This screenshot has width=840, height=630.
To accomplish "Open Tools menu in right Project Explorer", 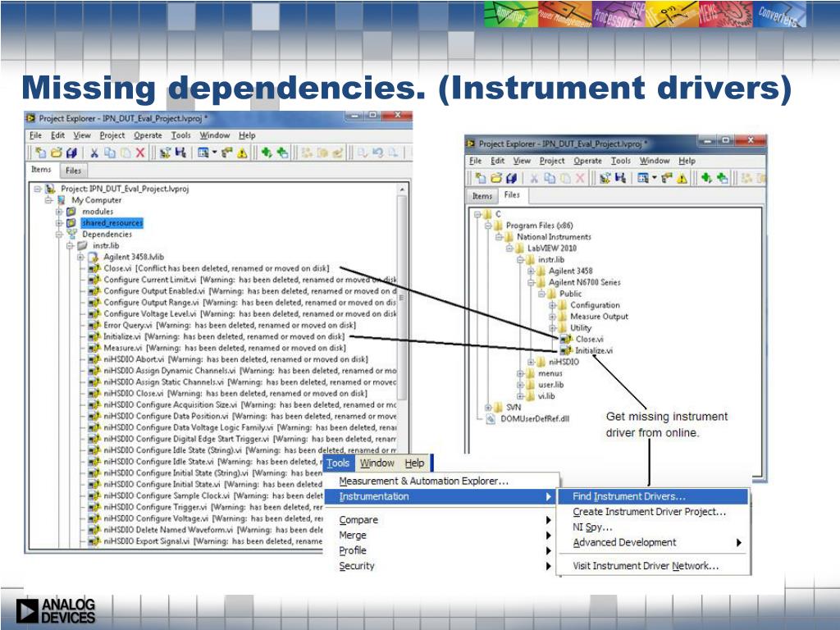I will click(x=621, y=161).
